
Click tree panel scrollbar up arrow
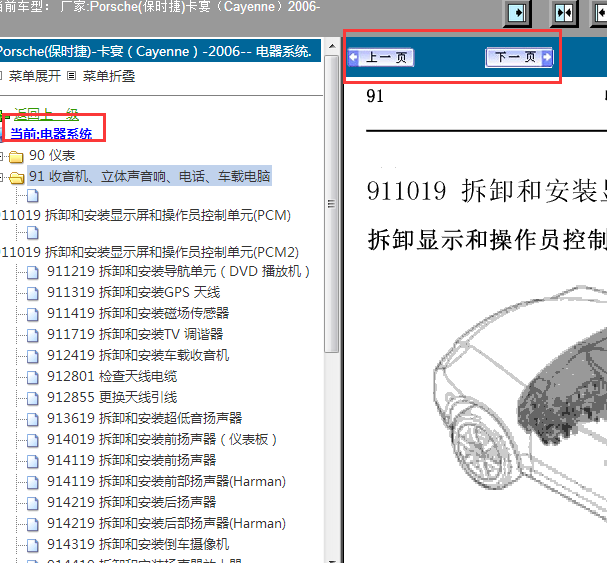click(332, 46)
